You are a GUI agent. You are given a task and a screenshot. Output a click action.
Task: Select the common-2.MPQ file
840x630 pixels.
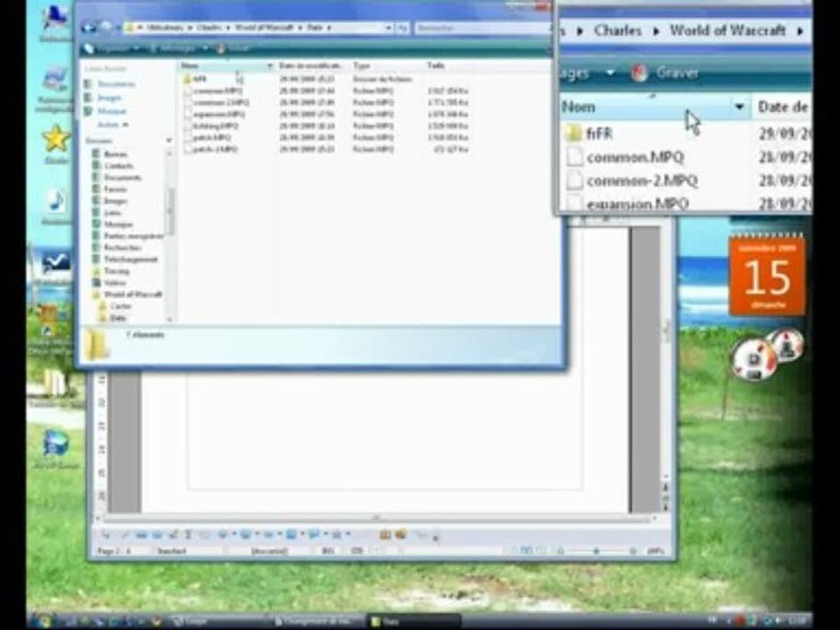pos(216,102)
